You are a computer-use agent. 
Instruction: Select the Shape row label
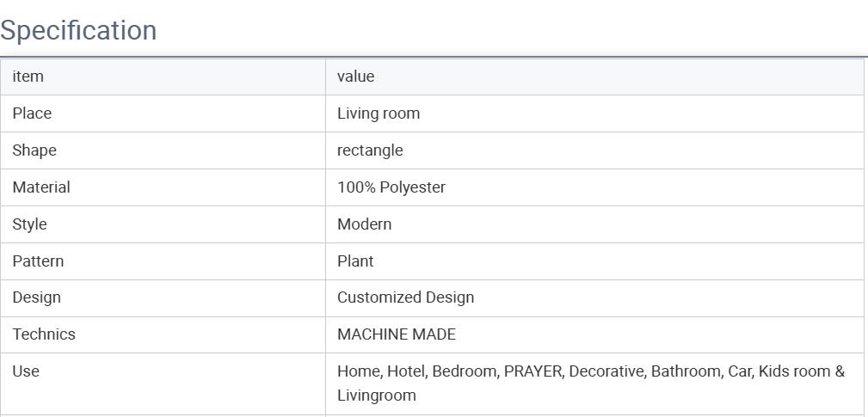34,150
